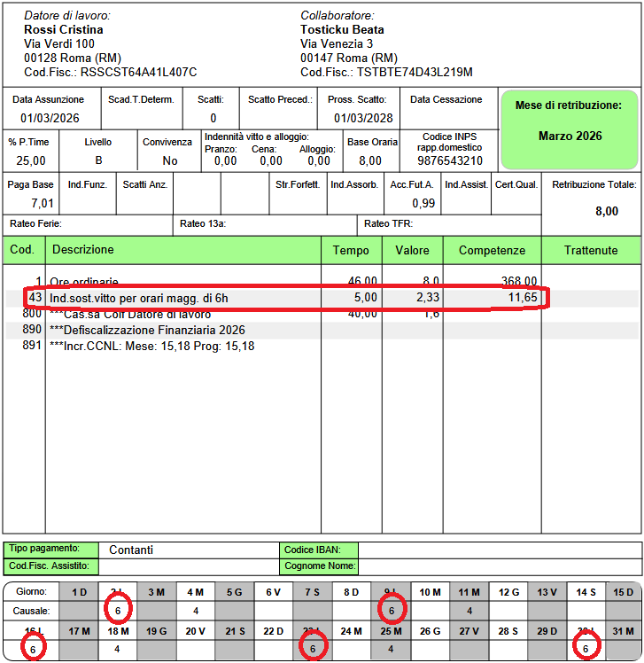Viewport: 644px width, 663px height.
Task: Click the Defiscalizzazione Finanziaria 2026 row
Action: [148, 330]
